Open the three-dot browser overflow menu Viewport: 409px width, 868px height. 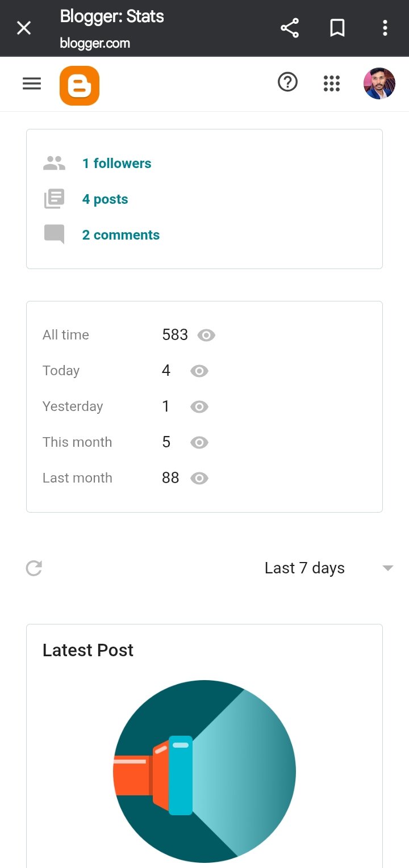385,28
